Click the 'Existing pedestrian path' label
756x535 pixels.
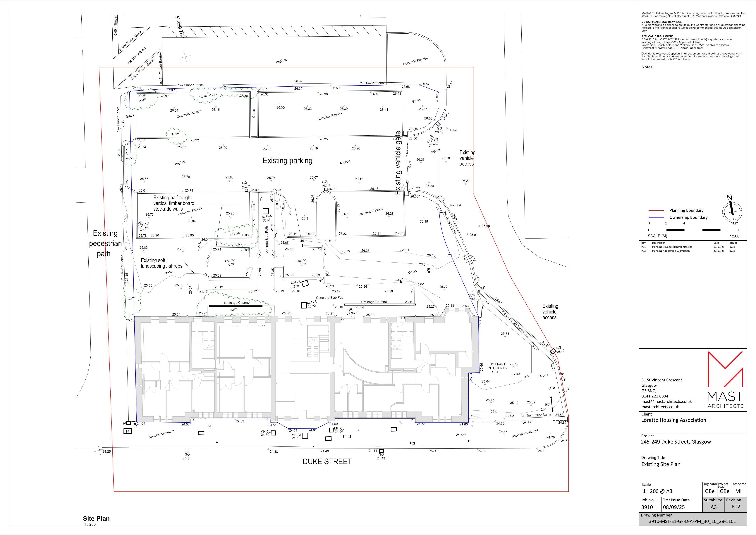click(x=105, y=244)
